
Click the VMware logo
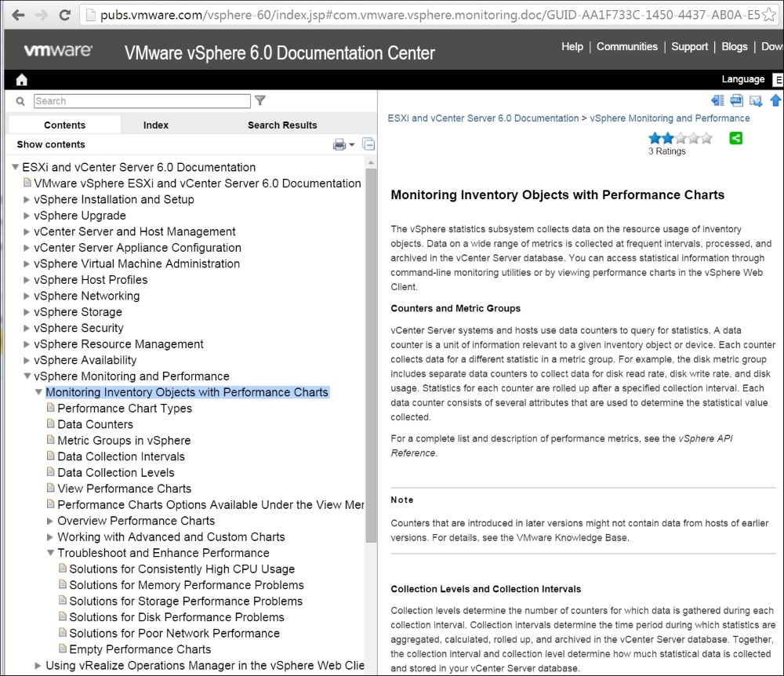[58, 50]
